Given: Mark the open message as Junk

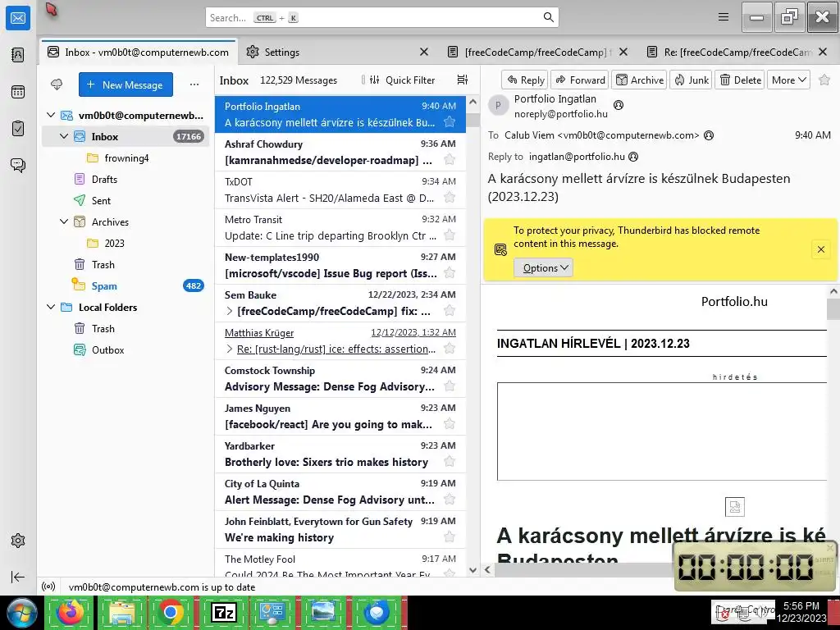Looking at the screenshot, I should (x=691, y=80).
